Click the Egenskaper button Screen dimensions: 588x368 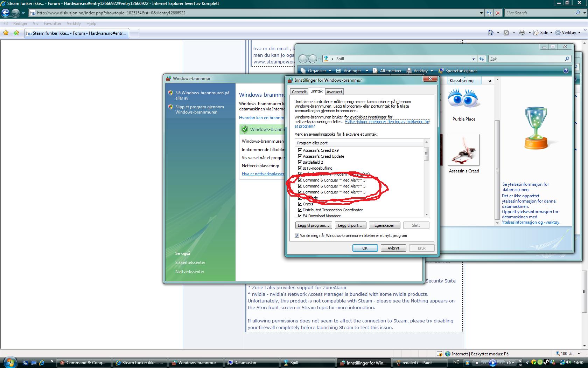[384, 225]
